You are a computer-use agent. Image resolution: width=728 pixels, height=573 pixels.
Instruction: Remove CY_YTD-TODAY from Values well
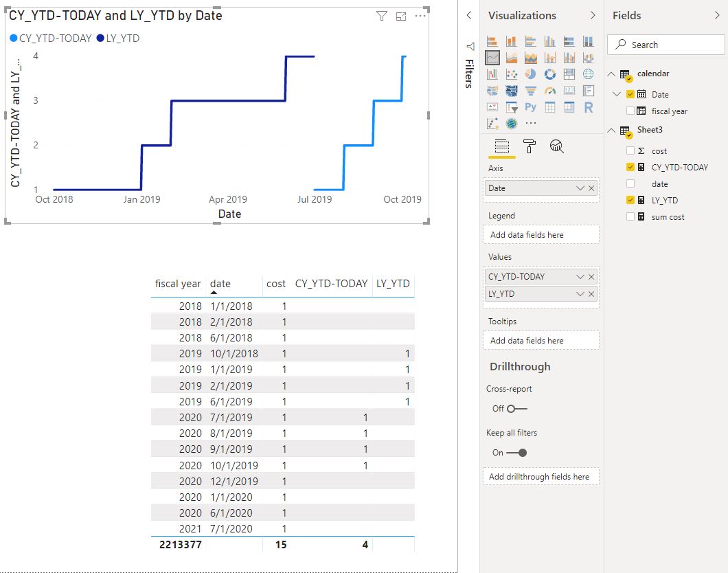point(591,277)
